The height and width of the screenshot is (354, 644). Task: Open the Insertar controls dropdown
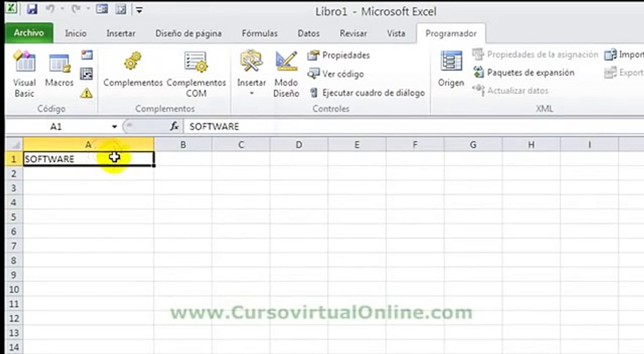(251, 74)
